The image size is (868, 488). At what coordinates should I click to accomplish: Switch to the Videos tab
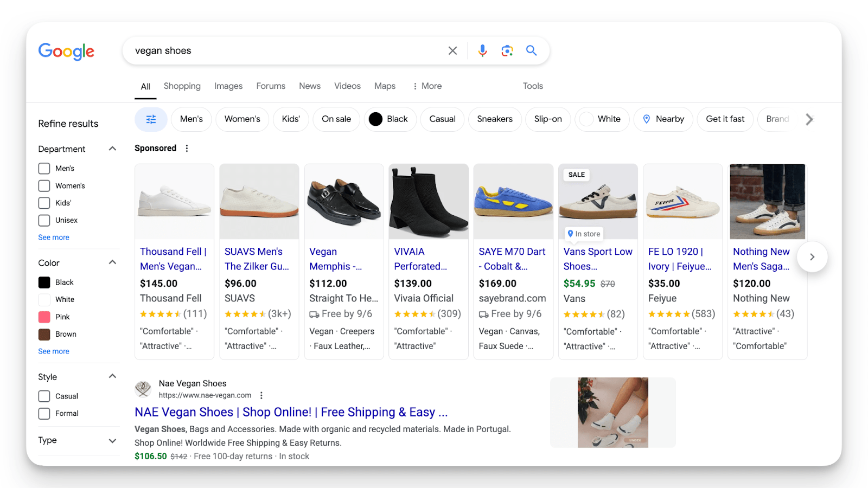(347, 86)
